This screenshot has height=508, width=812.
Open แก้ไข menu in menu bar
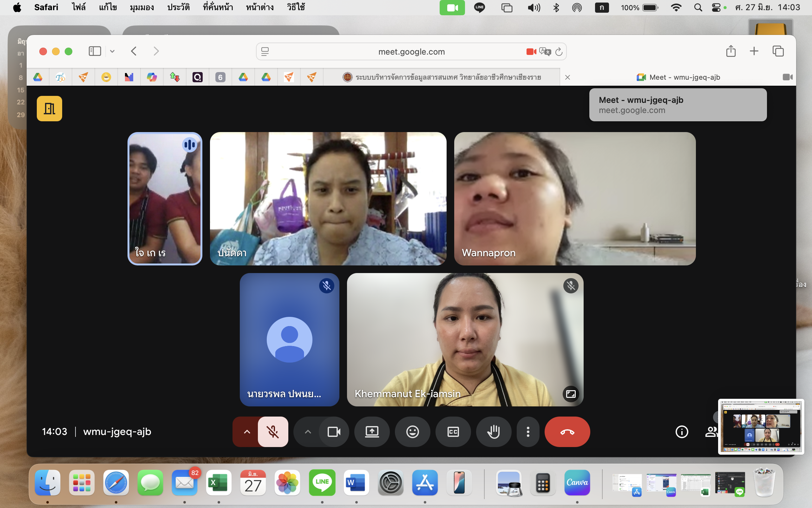click(108, 7)
